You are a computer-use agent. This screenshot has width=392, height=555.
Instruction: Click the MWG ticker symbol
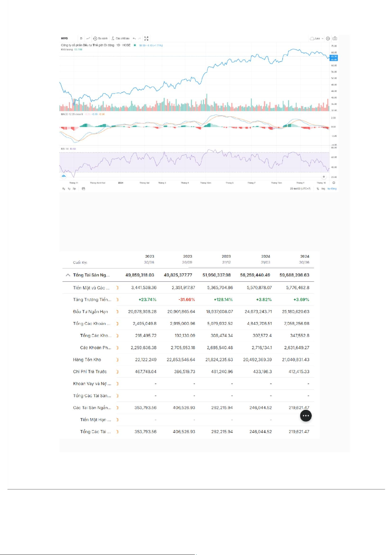(x=65, y=39)
